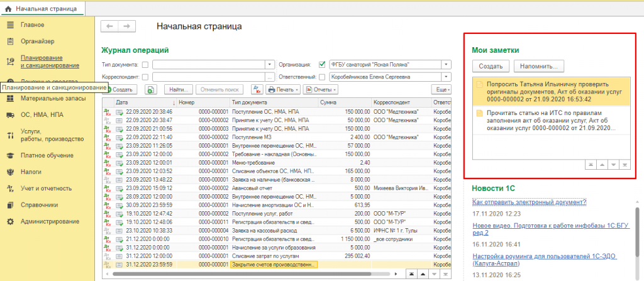The width and height of the screenshot is (644, 281).
Task: Click the forward navigation arrow
Action: (126, 26)
